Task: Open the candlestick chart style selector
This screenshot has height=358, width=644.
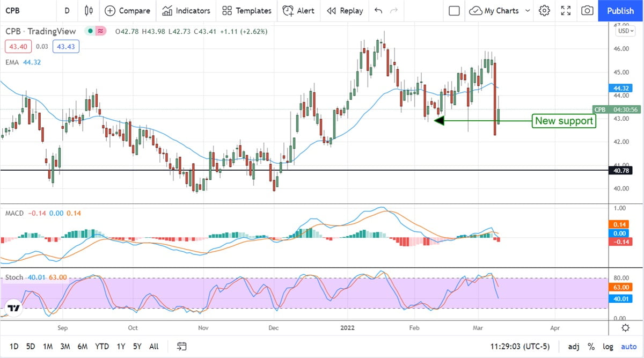Action: (x=89, y=11)
